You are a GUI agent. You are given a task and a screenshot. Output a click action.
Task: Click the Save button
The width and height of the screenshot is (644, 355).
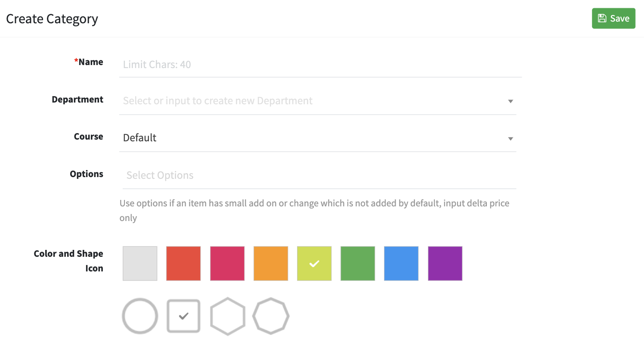click(x=613, y=19)
